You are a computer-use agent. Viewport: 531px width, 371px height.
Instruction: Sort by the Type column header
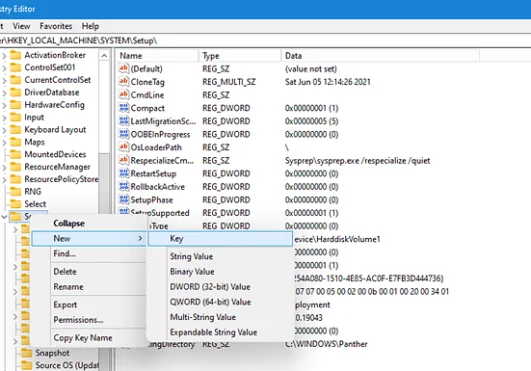pyautogui.click(x=240, y=56)
